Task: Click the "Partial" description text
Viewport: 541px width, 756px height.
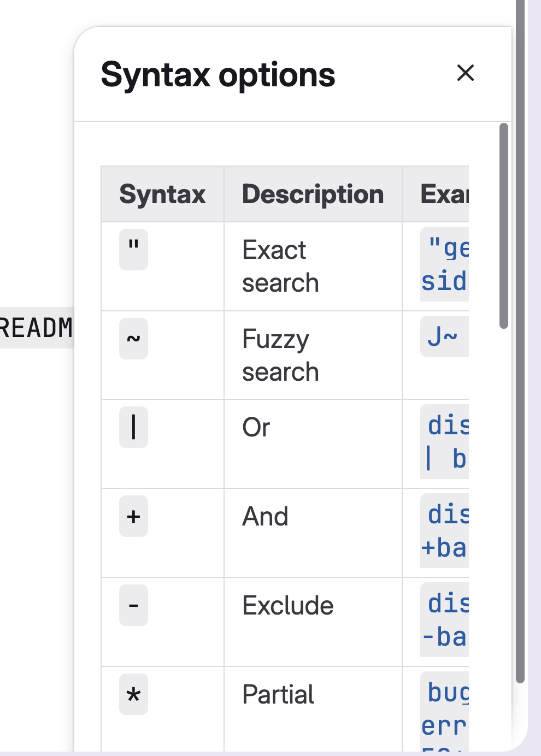Action: (x=278, y=695)
